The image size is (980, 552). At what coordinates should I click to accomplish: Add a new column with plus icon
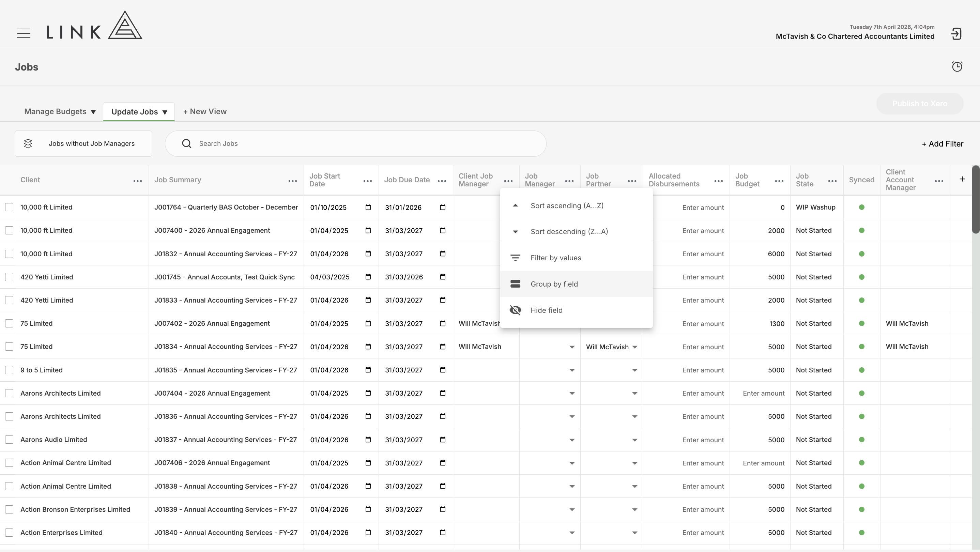point(962,179)
